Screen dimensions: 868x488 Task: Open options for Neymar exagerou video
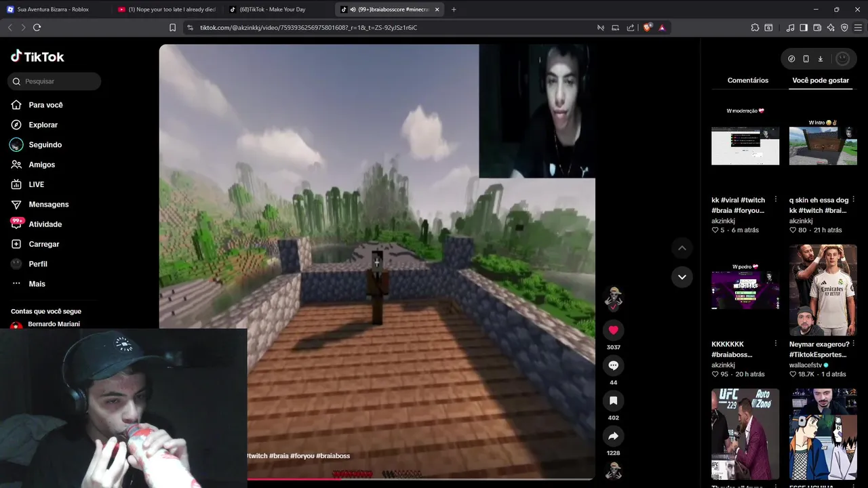tap(853, 344)
